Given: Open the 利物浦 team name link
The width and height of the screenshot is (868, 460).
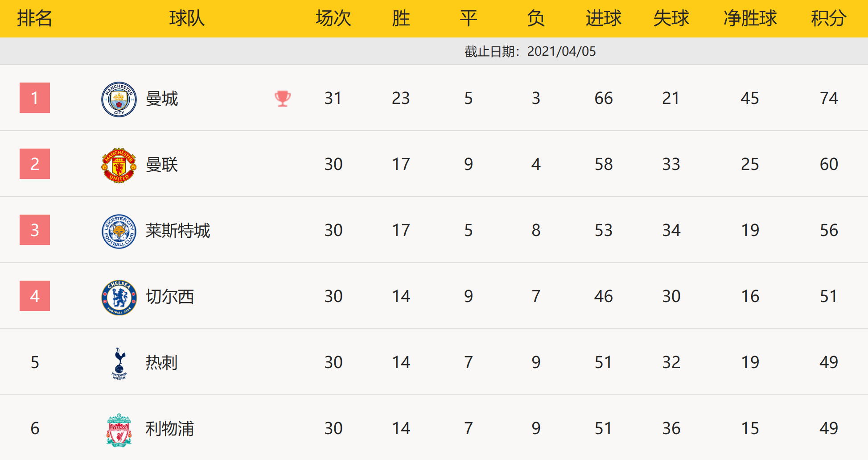Looking at the screenshot, I should 169,429.
